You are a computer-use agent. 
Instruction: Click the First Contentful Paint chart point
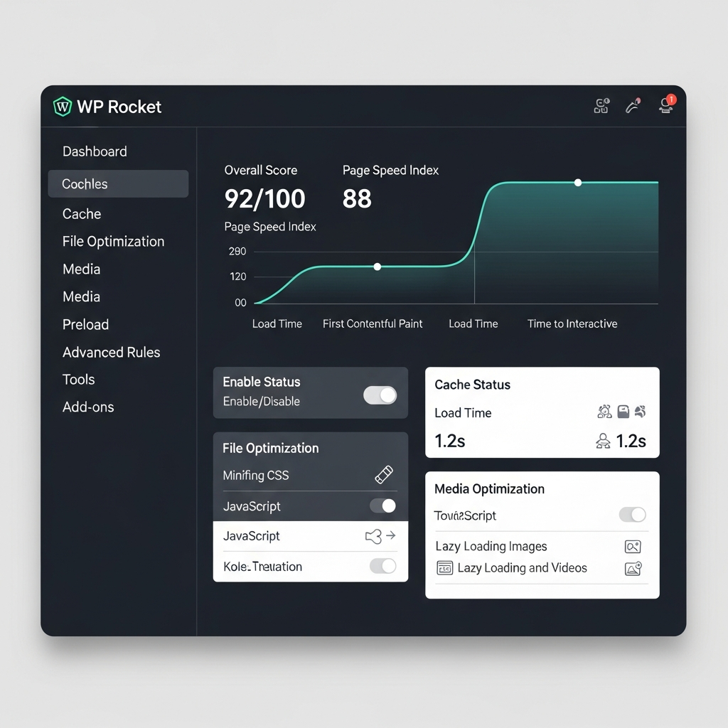tap(378, 267)
